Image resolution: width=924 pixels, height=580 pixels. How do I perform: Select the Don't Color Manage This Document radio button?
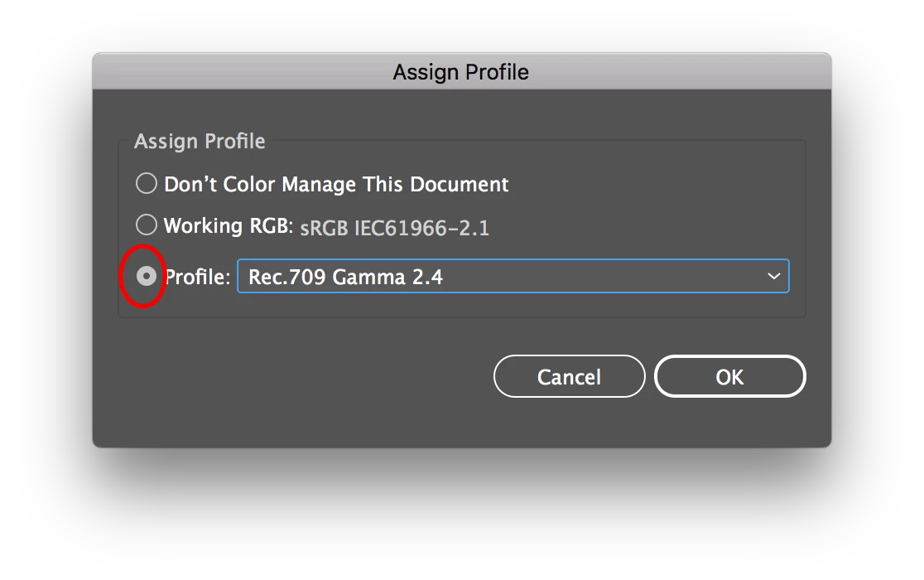(x=147, y=183)
